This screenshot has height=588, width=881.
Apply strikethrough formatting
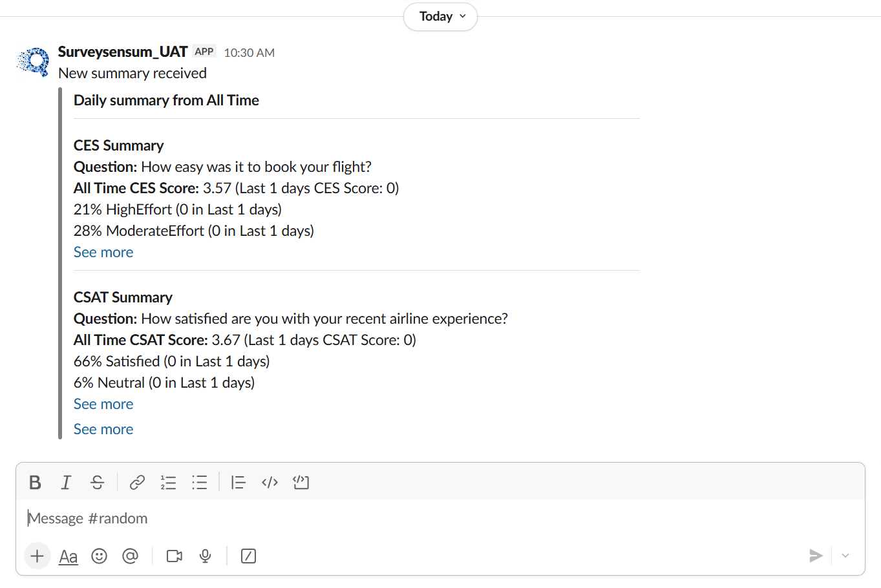point(97,483)
